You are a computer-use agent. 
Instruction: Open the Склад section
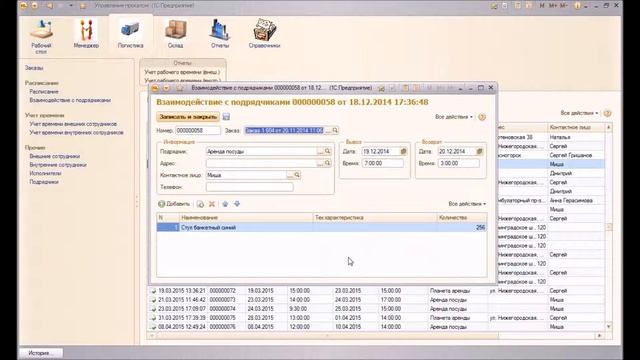176,33
